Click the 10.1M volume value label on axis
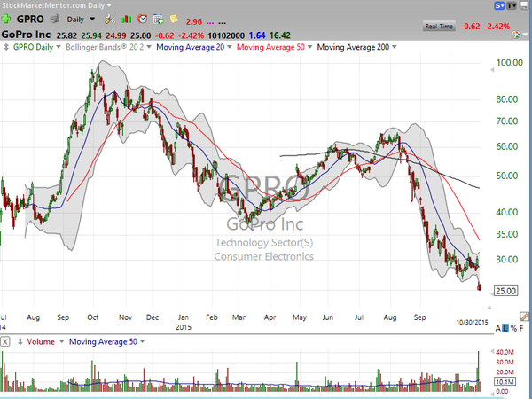Image resolution: width=532 pixels, height=399 pixels. coord(505,382)
